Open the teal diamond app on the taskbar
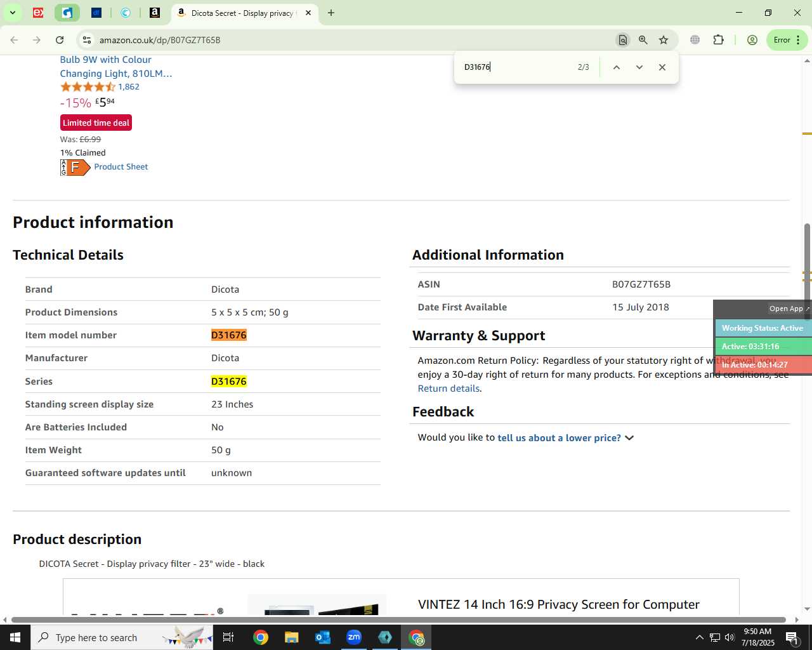This screenshot has height=650, width=812. pos(385,637)
